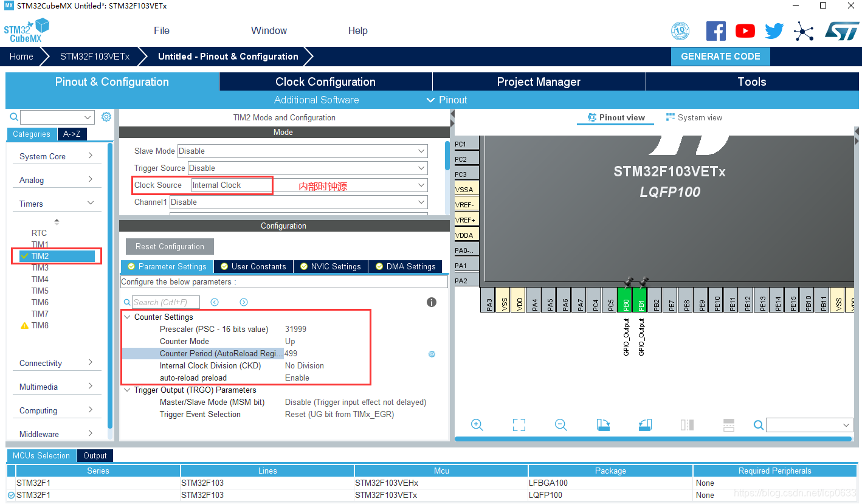
Task: Fit the chip to the pinout view
Action: [x=519, y=425]
